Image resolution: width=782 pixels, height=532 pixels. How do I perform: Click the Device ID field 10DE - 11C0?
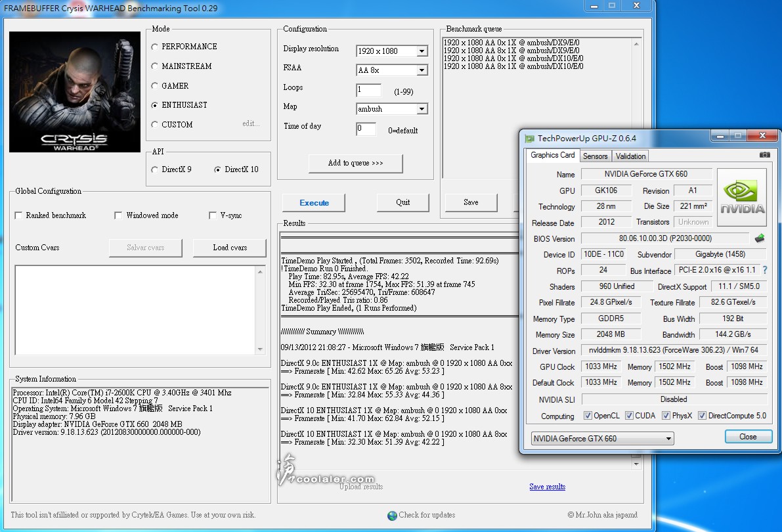coord(603,255)
